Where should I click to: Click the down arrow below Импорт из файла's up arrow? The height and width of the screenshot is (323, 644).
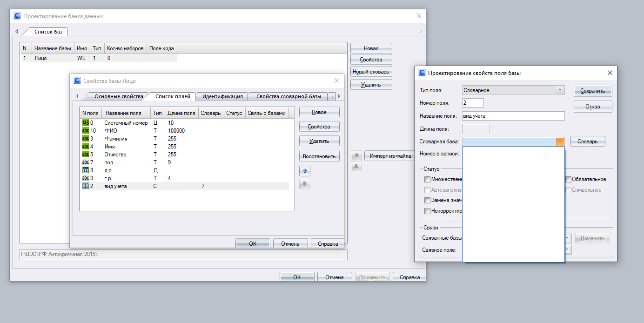pyautogui.click(x=356, y=167)
